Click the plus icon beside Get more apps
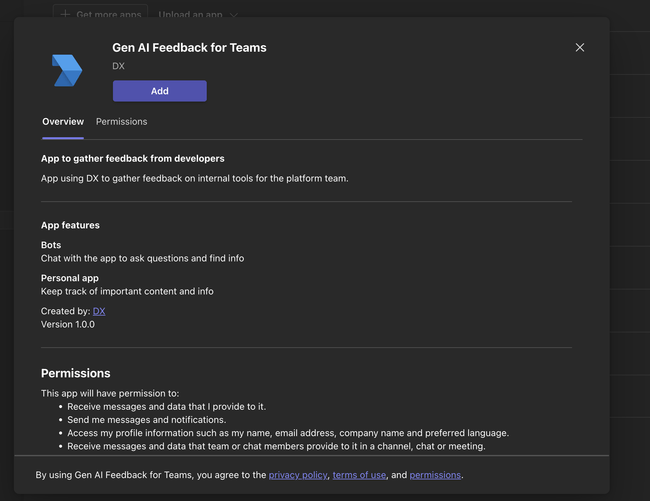 click(x=65, y=15)
